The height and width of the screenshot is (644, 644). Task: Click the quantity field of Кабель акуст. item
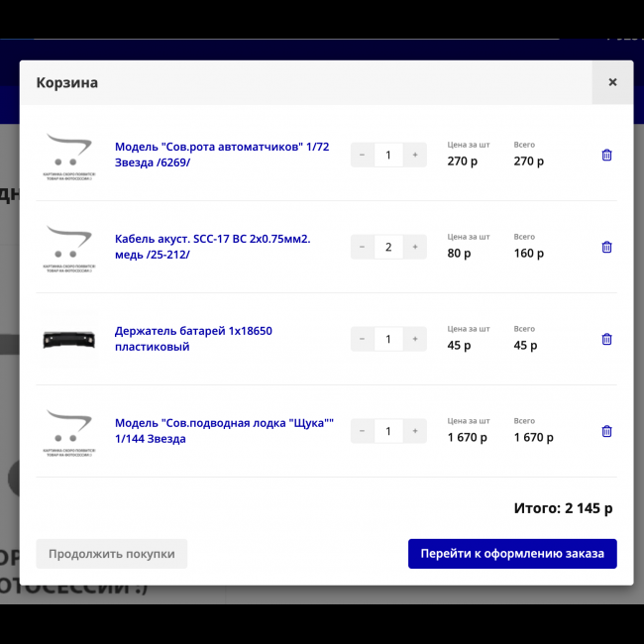click(388, 247)
